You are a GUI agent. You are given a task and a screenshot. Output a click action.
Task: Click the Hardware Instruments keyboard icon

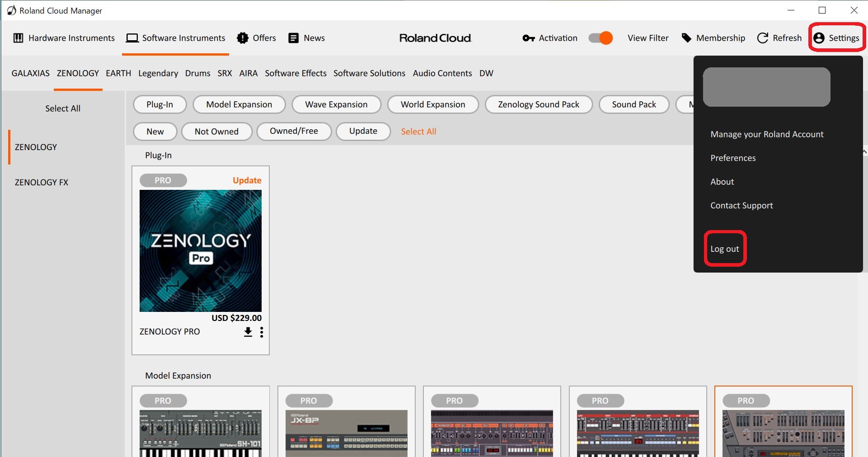[x=18, y=38]
